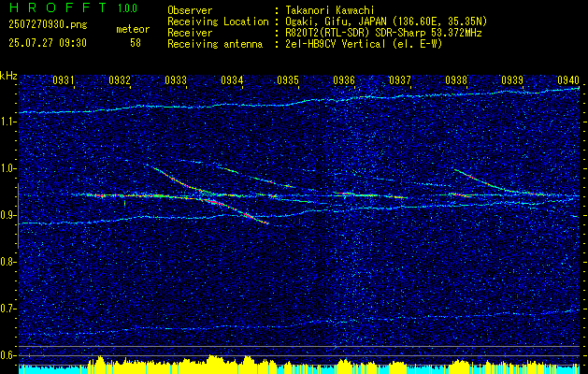588x374 pixels.
Task: Click the 0938 time marker
Action: (x=456, y=79)
